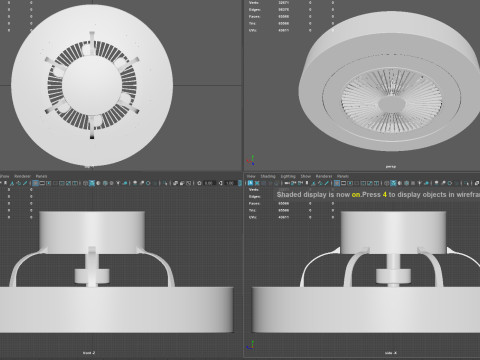Toggle gate mask in the side view toolbar
This screenshot has height=360, width=480.
click(x=356, y=183)
